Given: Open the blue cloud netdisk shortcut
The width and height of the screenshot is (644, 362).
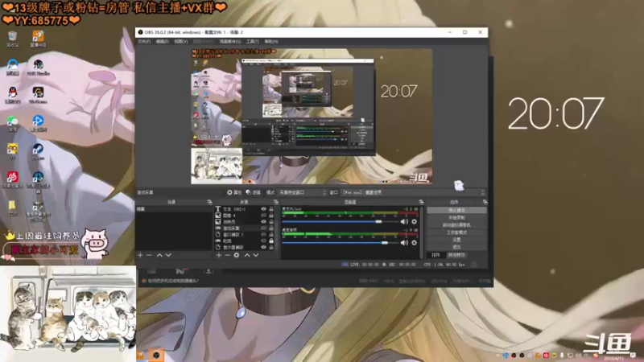Looking at the screenshot, I should pos(12,68).
